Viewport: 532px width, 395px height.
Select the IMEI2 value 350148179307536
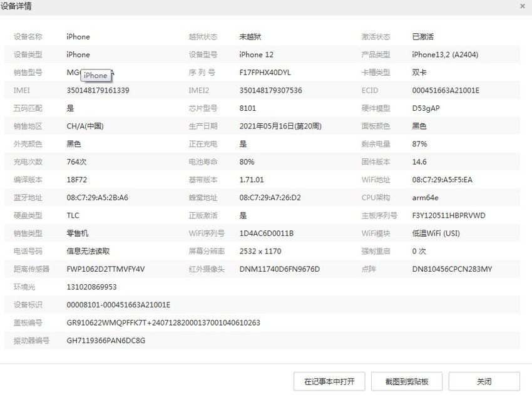270,90
